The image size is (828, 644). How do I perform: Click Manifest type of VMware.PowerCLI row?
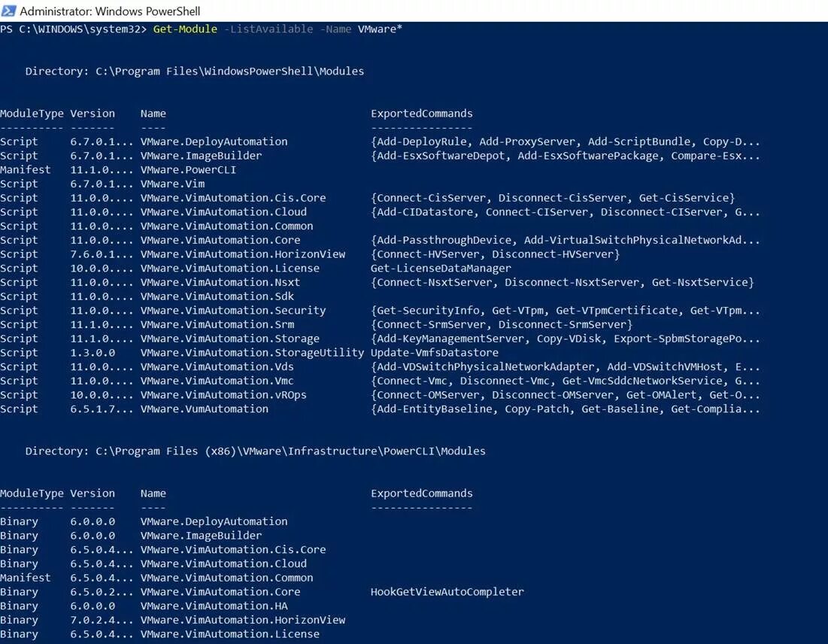pos(26,170)
